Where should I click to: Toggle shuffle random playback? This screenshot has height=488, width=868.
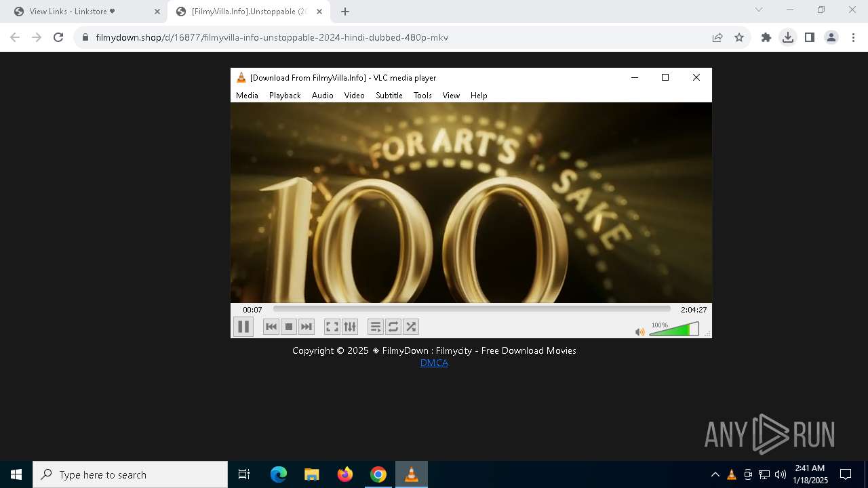(x=411, y=327)
